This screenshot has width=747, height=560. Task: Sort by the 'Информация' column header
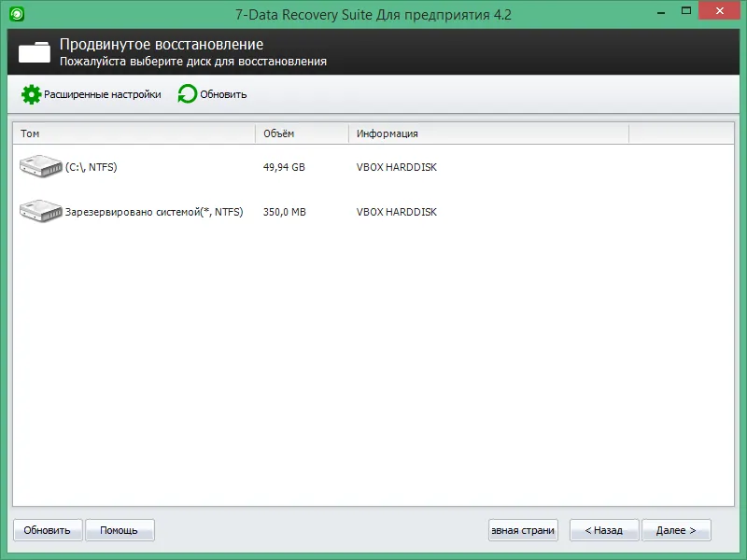click(x=388, y=133)
